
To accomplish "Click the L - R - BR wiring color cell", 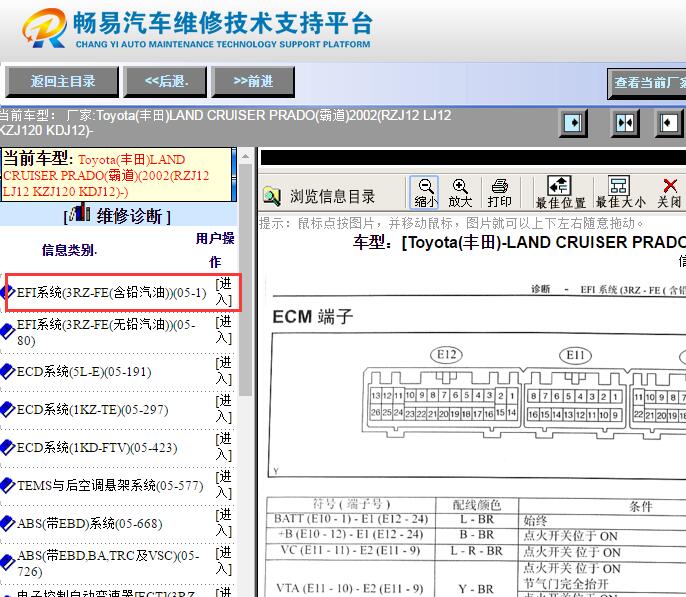I will pyautogui.click(x=477, y=551).
